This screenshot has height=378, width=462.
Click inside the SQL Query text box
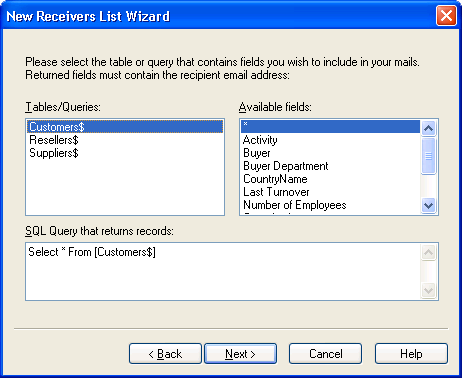[223, 271]
